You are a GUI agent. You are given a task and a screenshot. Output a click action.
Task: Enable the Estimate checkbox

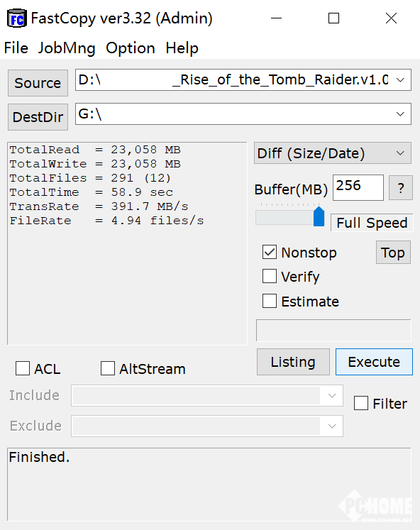coord(270,301)
